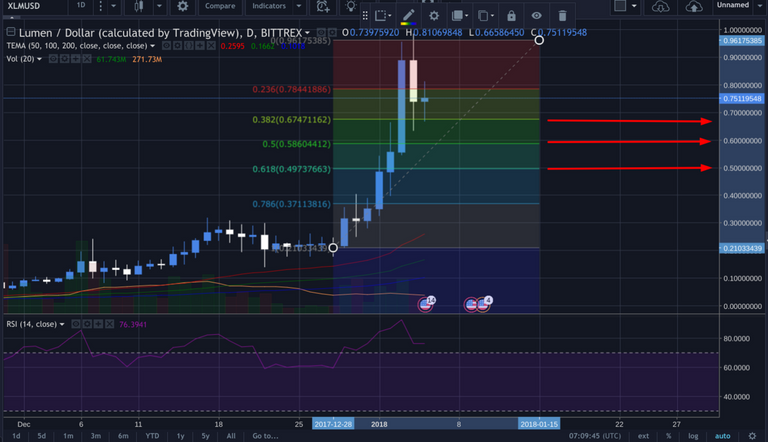This screenshot has height=442, width=768.
Task: Expand the TEMA indicator dropdown arrow
Action: (x=153, y=46)
